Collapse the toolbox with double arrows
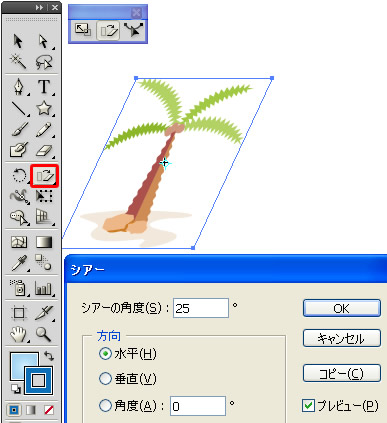This screenshot has width=387, height=423. (39, 8)
